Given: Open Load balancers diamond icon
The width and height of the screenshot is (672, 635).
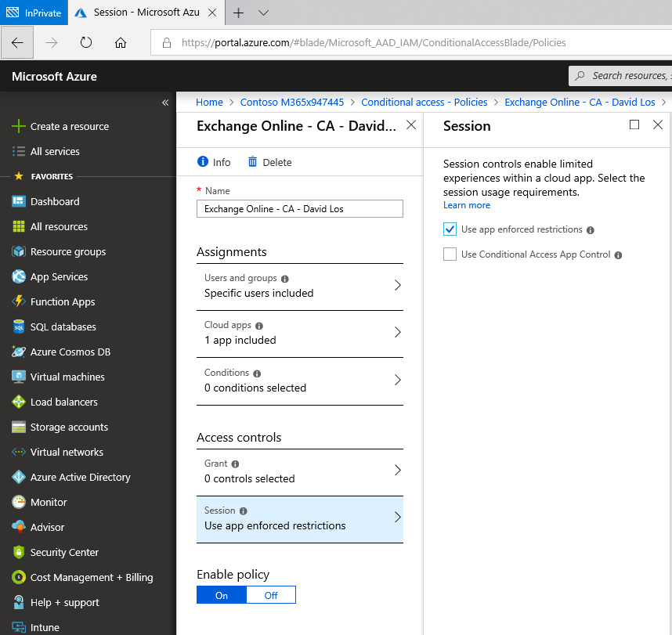Looking at the screenshot, I should point(19,402).
